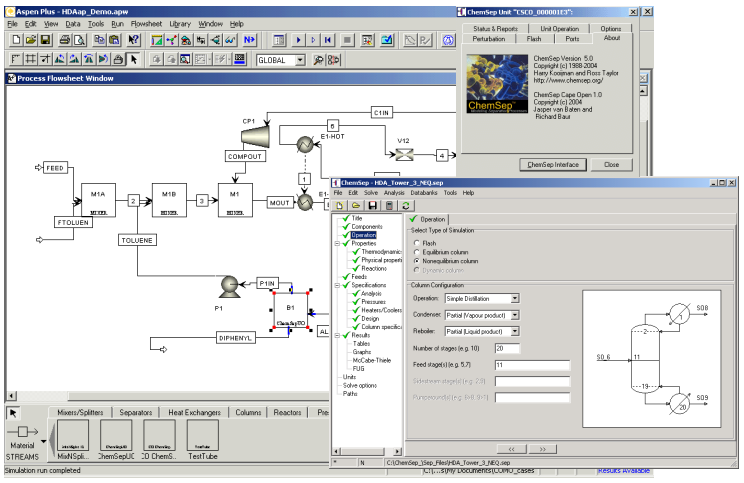The image size is (744, 483).
Task: Switch to the Unit Operation tab
Action: pos(559,29)
